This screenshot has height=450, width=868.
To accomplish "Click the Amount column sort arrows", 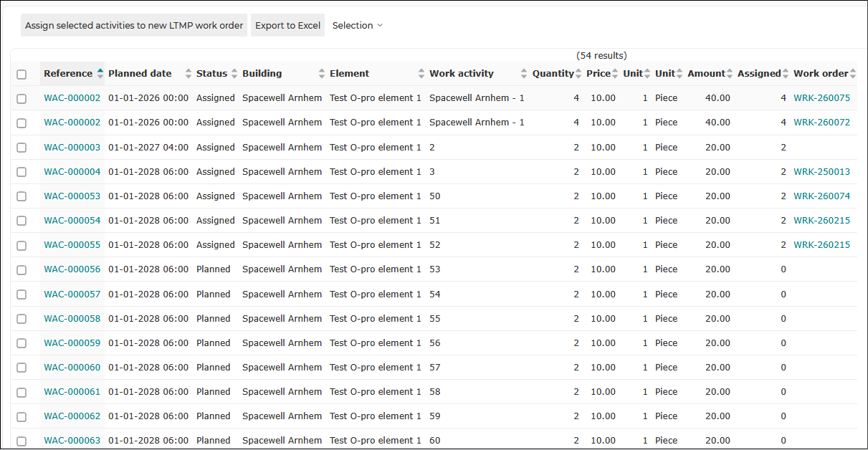I will coord(730,73).
